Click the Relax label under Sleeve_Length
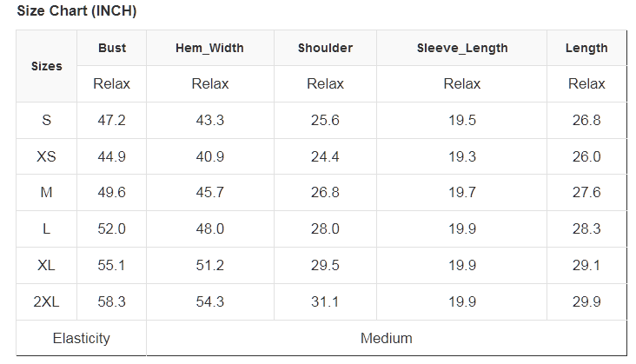Viewport: 636px width, 364px height. pyautogui.click(x=461, y=84)
